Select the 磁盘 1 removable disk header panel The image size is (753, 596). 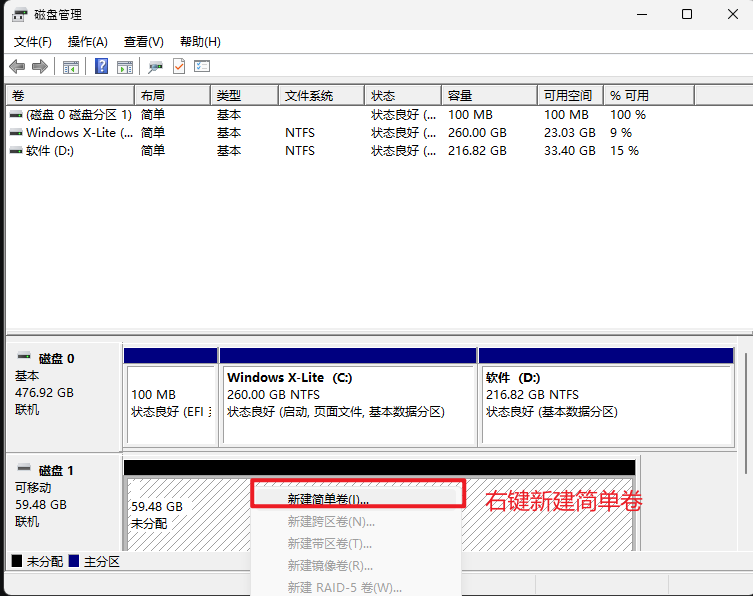63,502
